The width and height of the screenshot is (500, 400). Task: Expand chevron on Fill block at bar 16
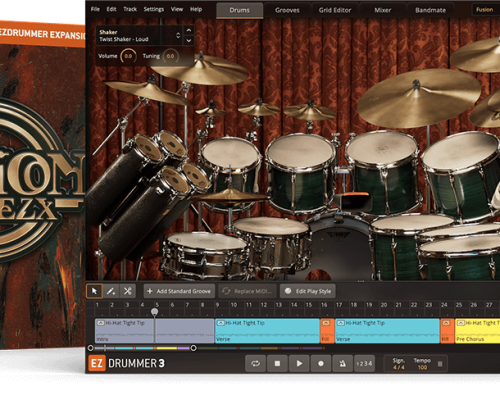click(x=326, y=323)
